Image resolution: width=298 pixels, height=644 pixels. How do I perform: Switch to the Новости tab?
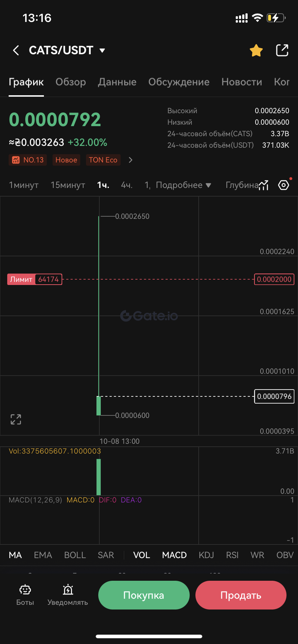(242, 82)
